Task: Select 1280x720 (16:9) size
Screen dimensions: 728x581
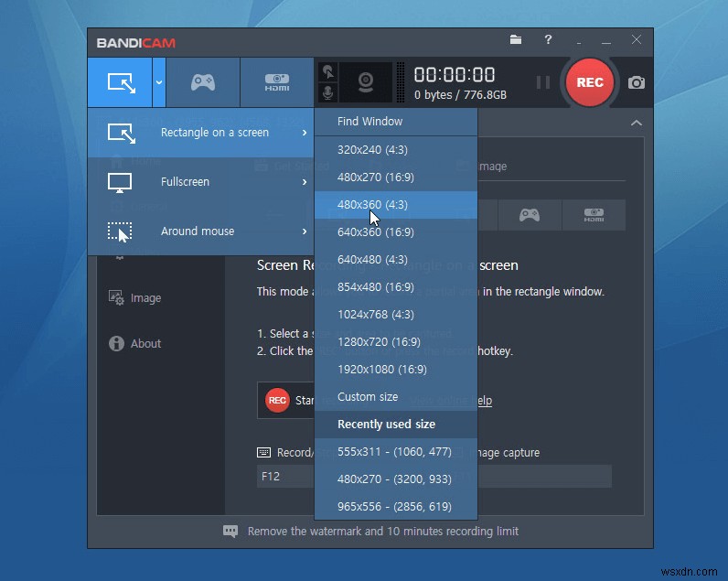Action: tap(396, 342)
